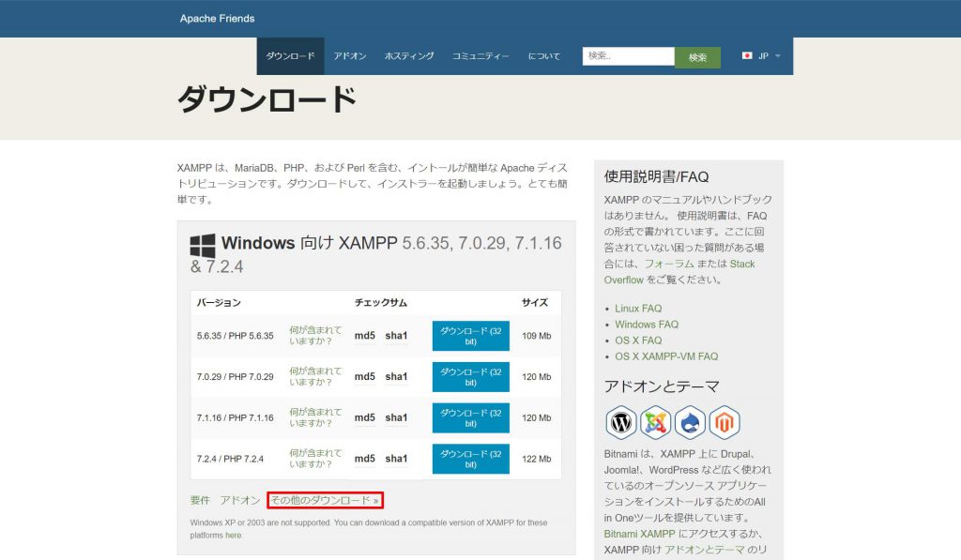Click md5 checksum for 7.0.29
Screen dimensions: 961x560
[x=365, y=377]
